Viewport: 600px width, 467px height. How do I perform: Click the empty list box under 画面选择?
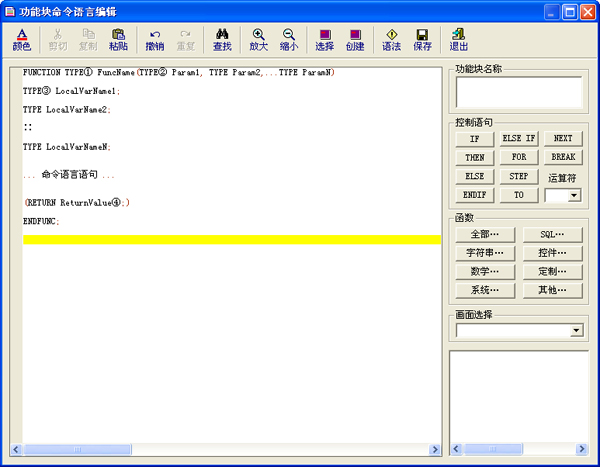pos(519,397)
